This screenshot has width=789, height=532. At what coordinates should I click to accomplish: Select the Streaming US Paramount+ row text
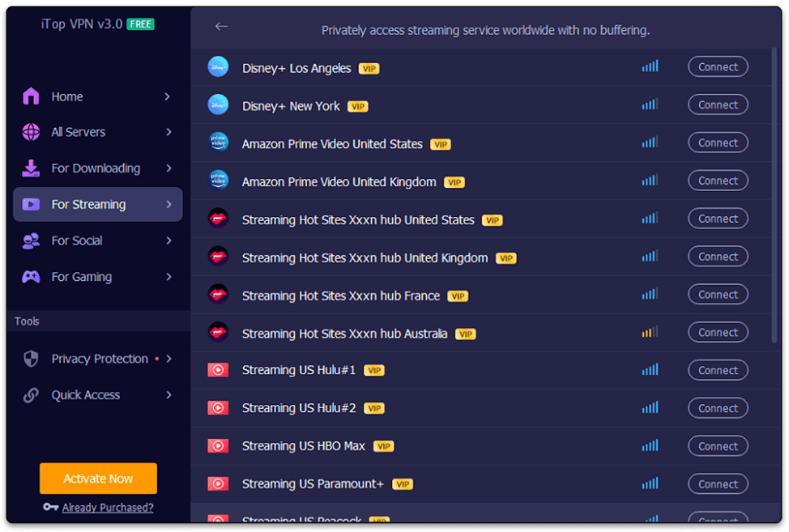(313, 483)
